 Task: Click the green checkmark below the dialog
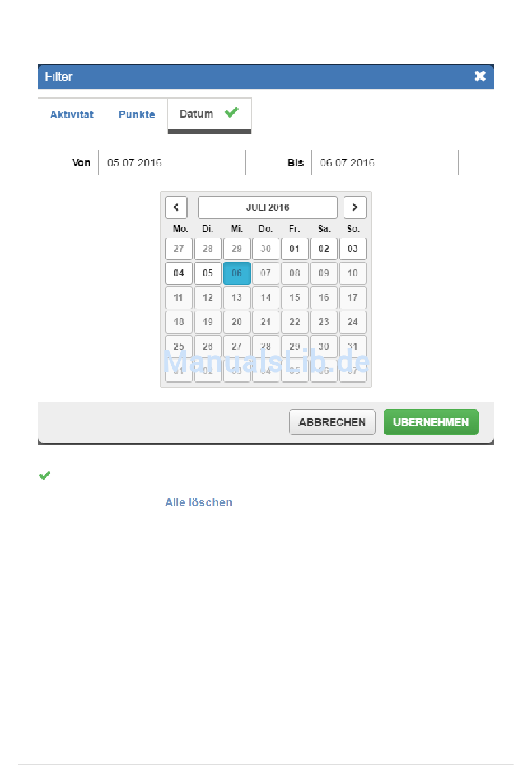pyautogui.click(x=45, y=476)
